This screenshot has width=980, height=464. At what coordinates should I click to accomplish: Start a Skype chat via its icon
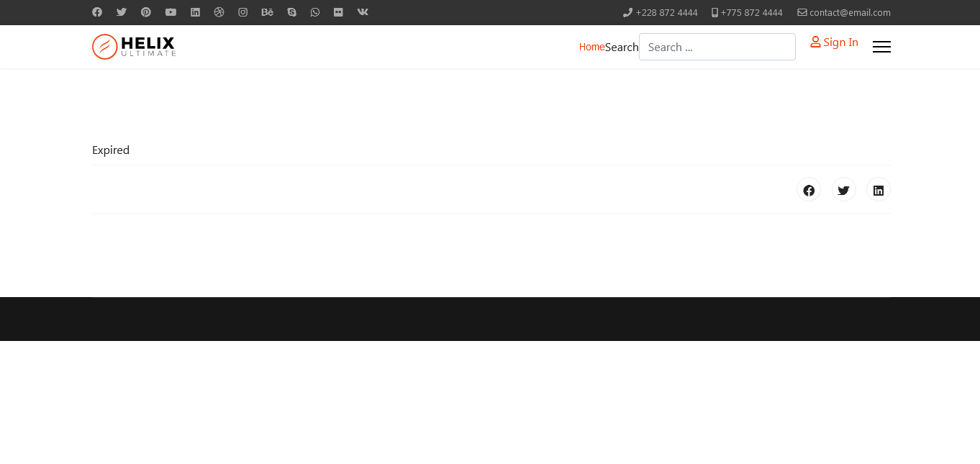[x=291, y=12]
